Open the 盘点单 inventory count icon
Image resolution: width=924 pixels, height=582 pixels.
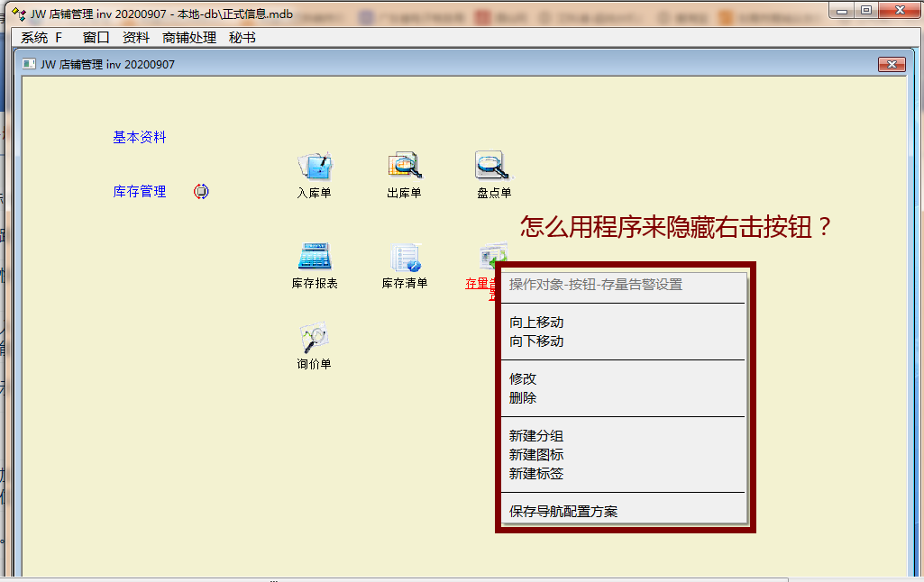pos(493,167)
